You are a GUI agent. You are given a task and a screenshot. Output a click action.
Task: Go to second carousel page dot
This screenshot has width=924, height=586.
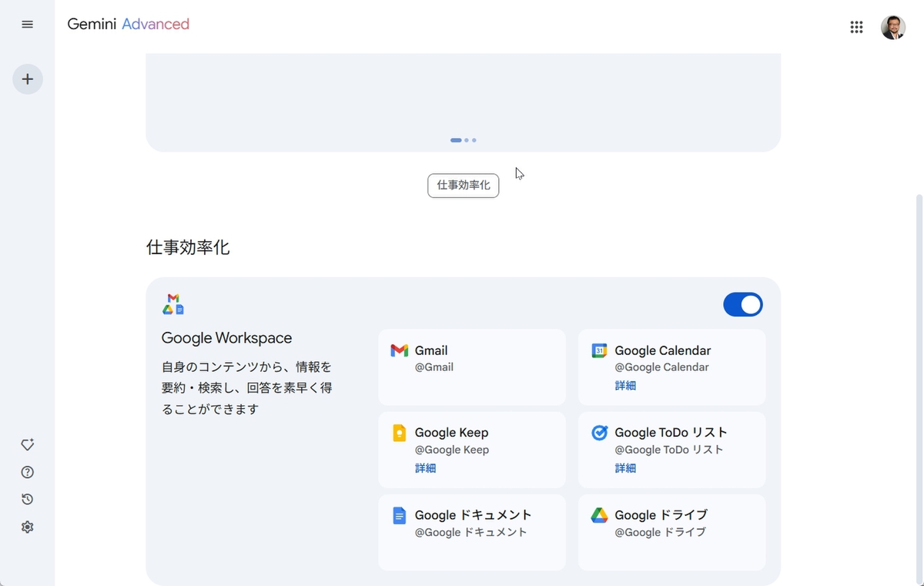(467, 140)
